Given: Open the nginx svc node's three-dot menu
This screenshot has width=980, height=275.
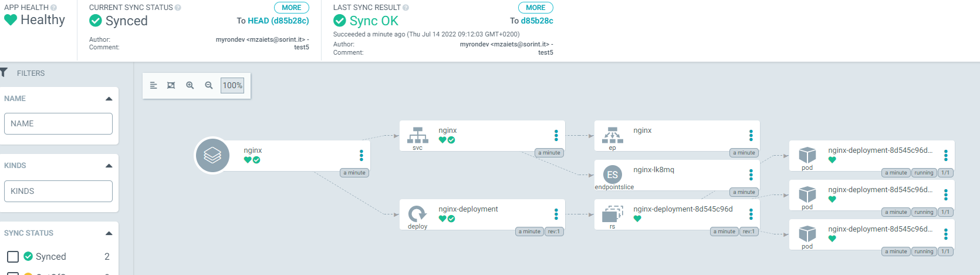Looking at the screenshot, I should click(556, 136).
